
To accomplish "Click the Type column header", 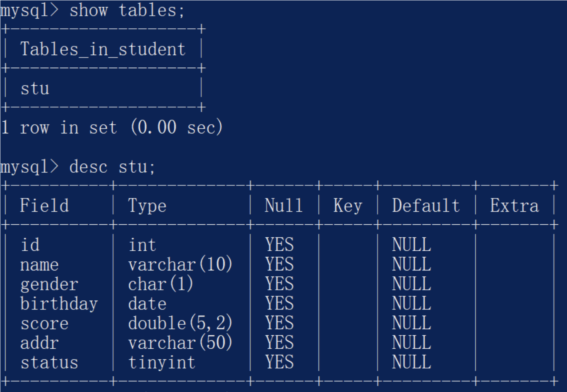I will [x=147, y=206].
